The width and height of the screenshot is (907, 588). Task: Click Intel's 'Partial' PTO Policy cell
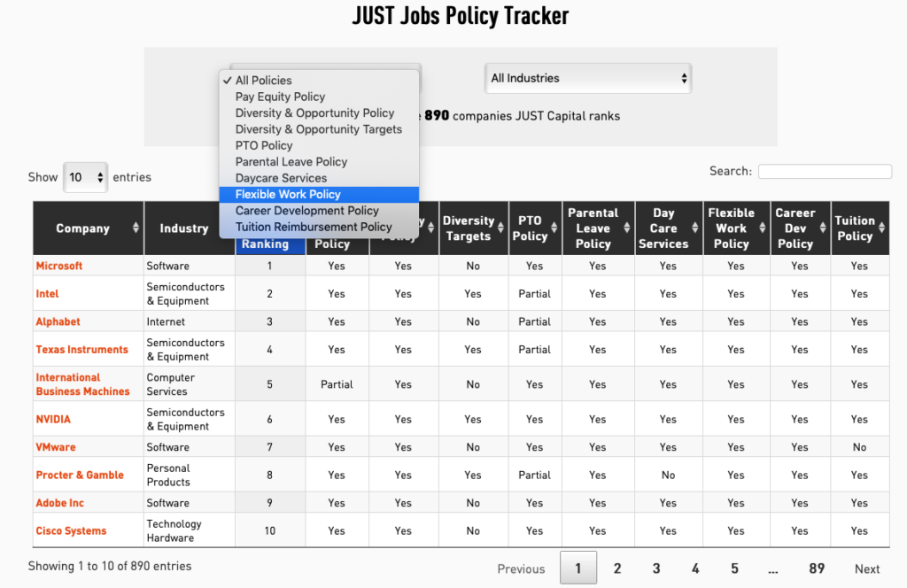(534, 294)
